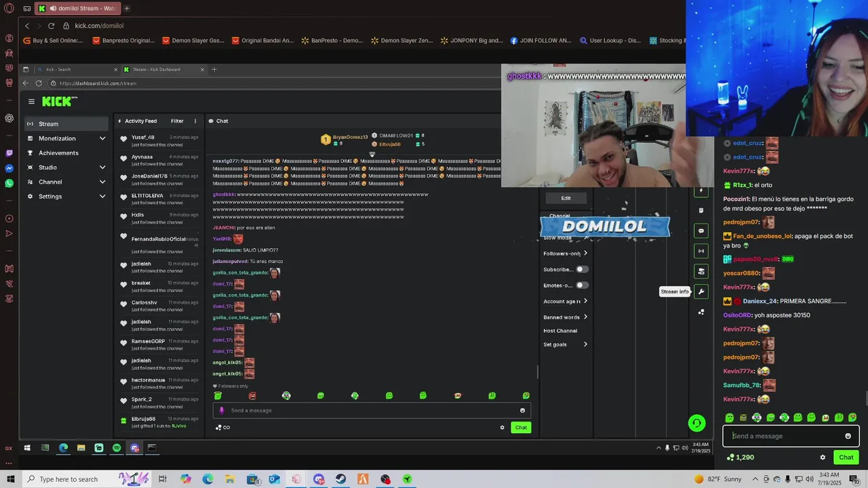Screen dimensions: 868x488
Task: Expand the Studio sidebar section
Action: coord(102,167)
